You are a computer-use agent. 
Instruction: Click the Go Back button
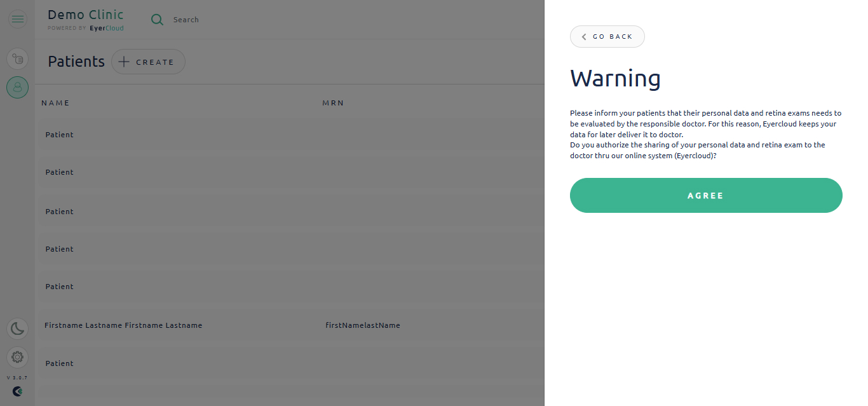coord(607,36)
